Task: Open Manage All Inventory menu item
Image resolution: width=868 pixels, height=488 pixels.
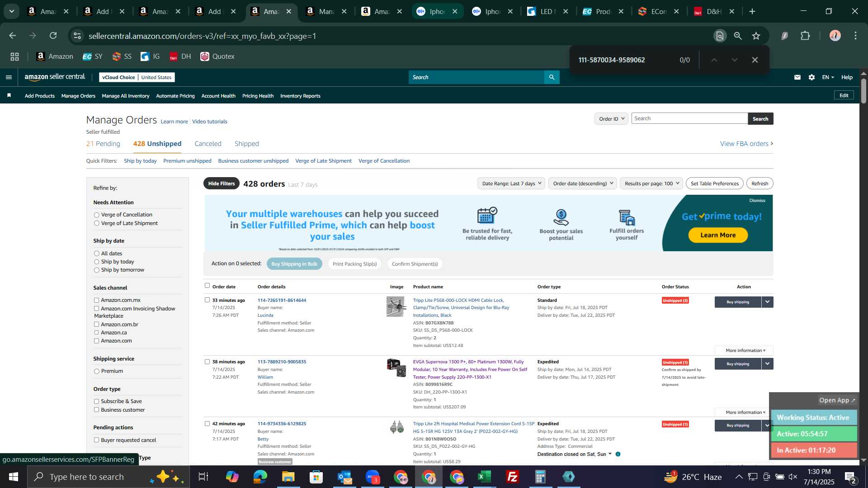Action: 126,96
